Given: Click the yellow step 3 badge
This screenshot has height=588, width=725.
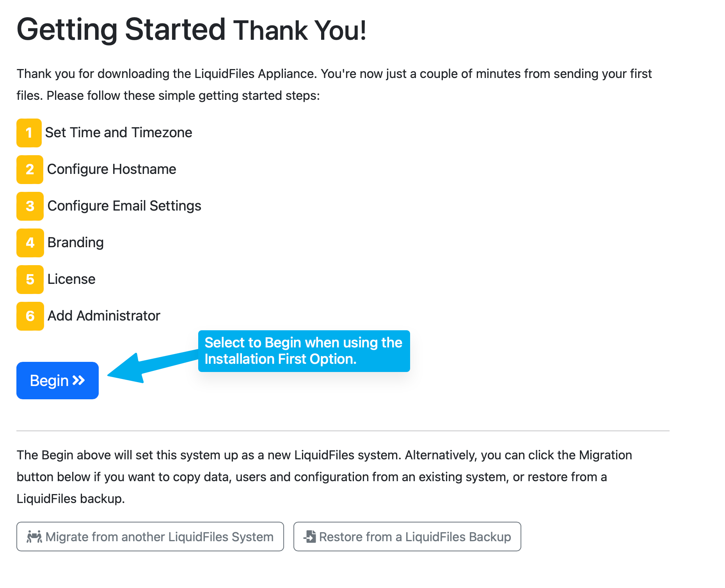Looking at the screenshot, I should click(30, 206).
